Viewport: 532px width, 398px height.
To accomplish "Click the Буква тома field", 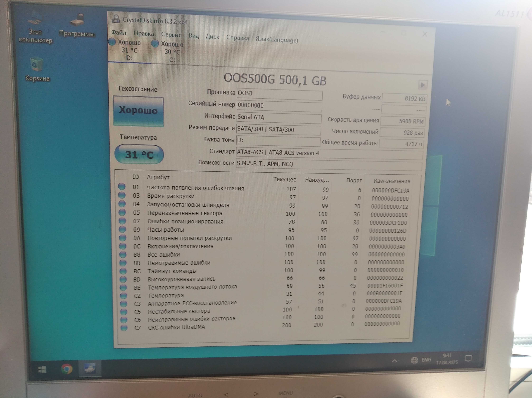I will click(x=278, y=141).
